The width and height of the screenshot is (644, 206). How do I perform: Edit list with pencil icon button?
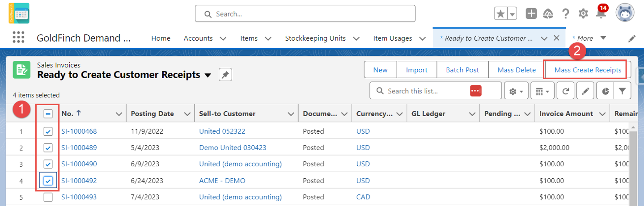(585, 91)
